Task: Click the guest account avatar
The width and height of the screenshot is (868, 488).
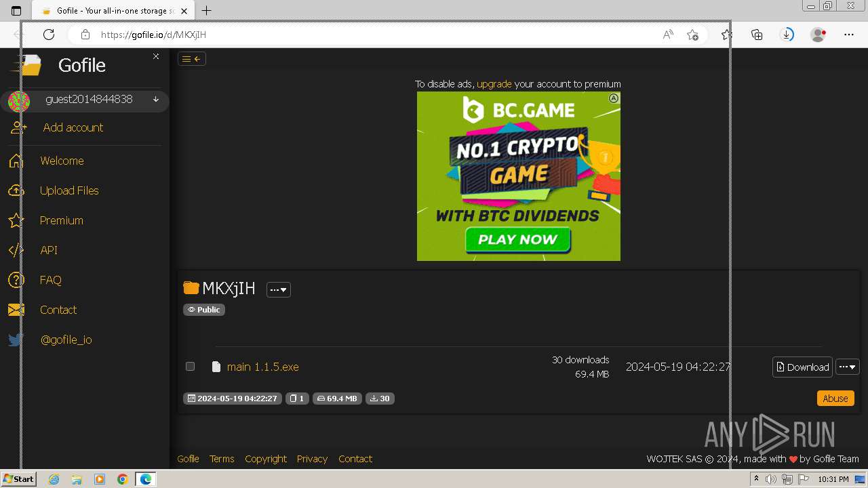Action: 19,101
